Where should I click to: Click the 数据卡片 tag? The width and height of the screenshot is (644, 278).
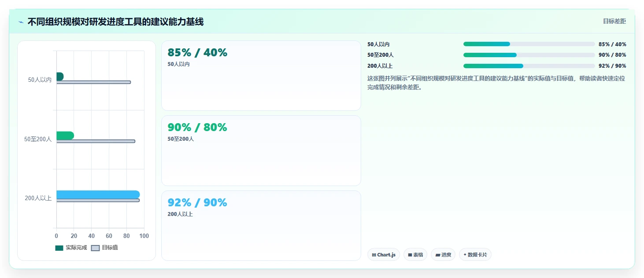point(475,255)
